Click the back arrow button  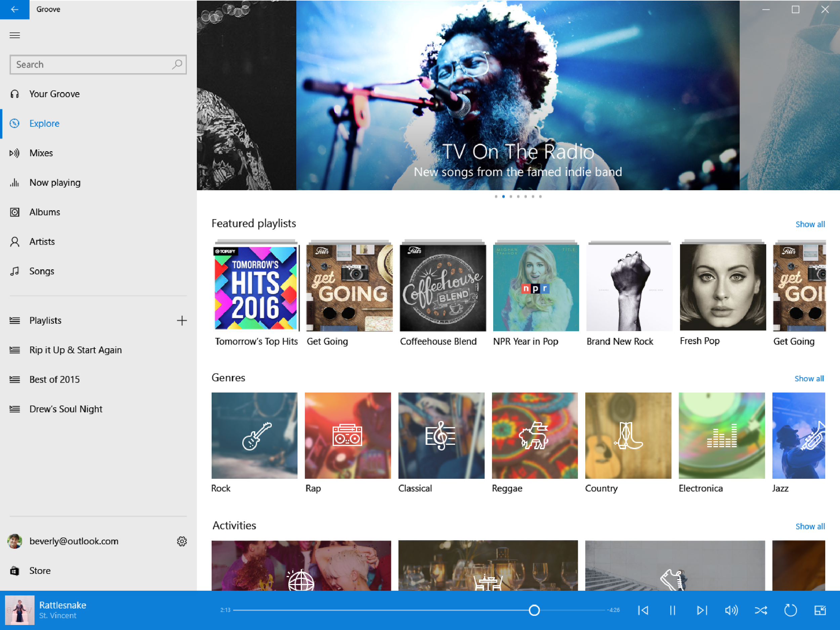click(x=14, y=9)
